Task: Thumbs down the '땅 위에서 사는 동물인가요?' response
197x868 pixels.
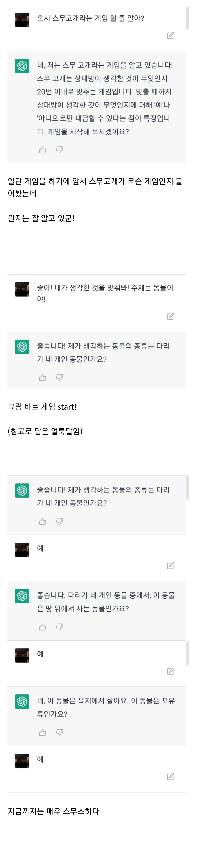Action: click(60, 627)
